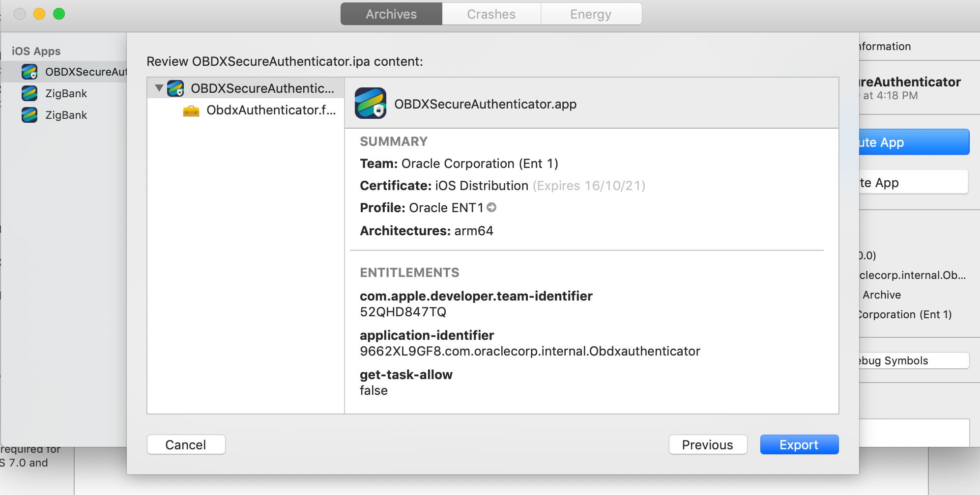
Task: Click the Team: Oracle Corporation (Ent 1) line
Action: tap(459, 164)
